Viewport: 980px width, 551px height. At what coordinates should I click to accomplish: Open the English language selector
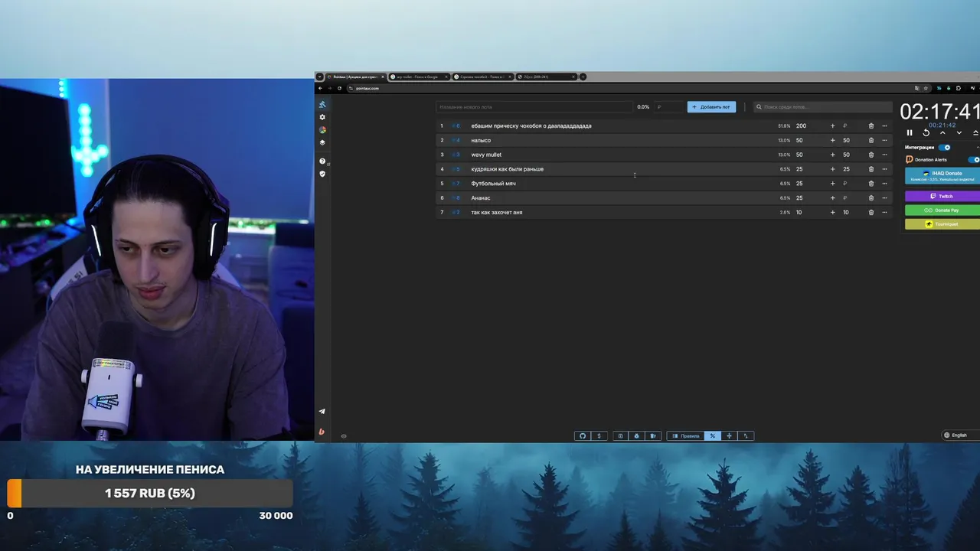pos(960,435)
